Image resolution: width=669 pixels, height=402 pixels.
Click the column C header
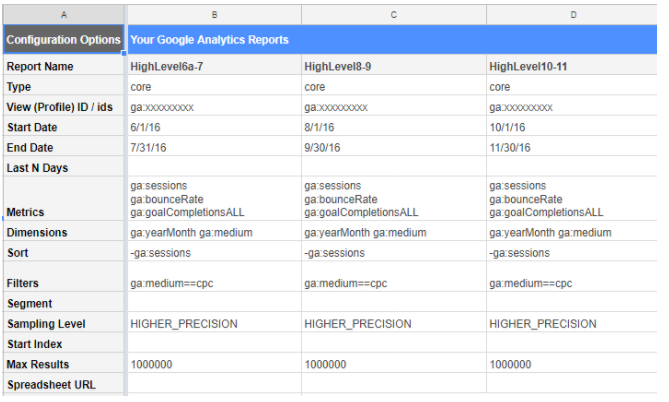(x=393, y=12)
